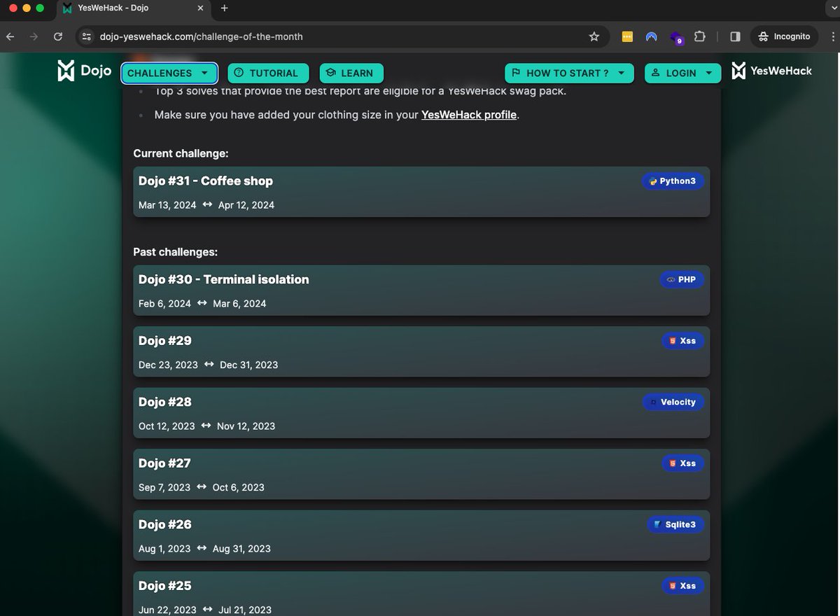Viewport: 840px width, 616px height.
Task: Toggle the browser side panel icon
Action: [735, 36]
